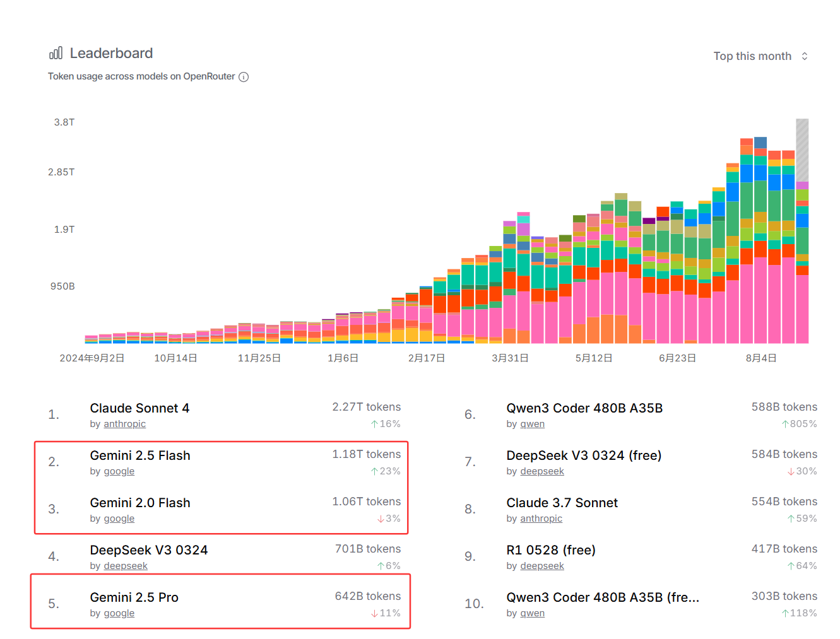The image size is (840, 639).
Task: Click the 2.85T y-axis label
Action: point(61,172)
